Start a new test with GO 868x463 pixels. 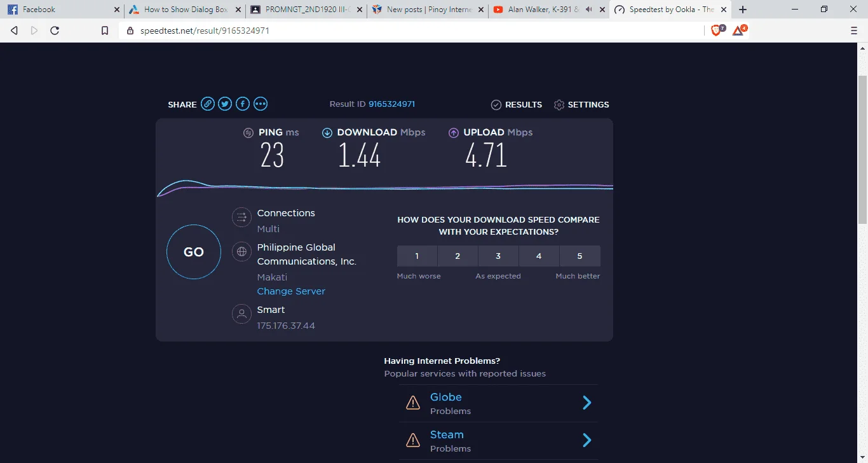(x=194, y=252)
